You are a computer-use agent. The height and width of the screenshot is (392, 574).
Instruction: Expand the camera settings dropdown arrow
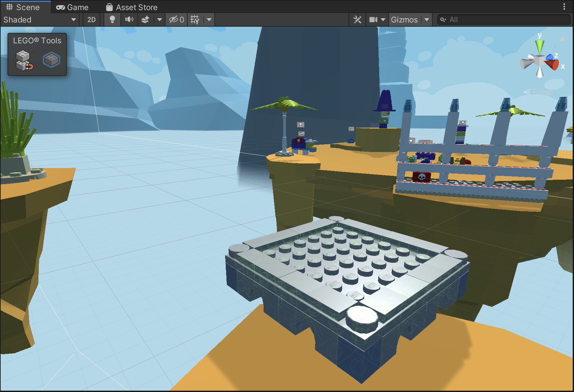click(383, 20)
